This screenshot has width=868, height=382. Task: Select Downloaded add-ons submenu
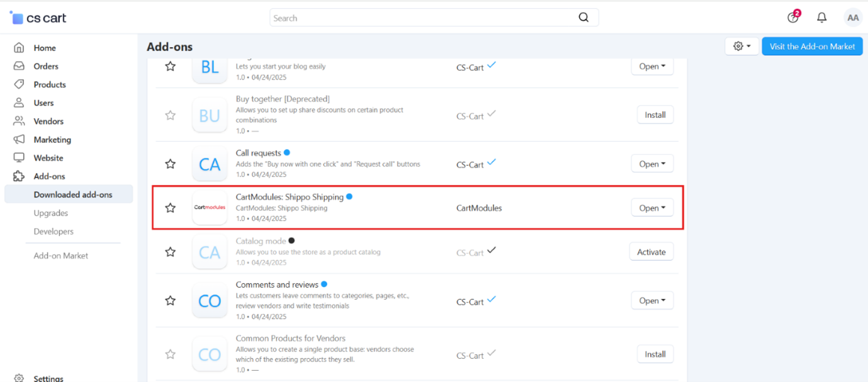click(69, 194)
